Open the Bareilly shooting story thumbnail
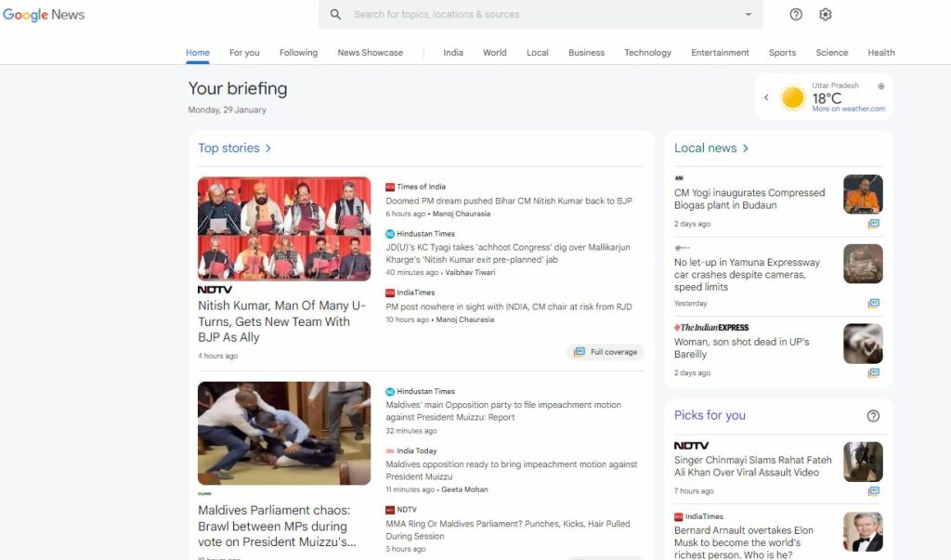The image size is (951, 560). coord(863,344)
